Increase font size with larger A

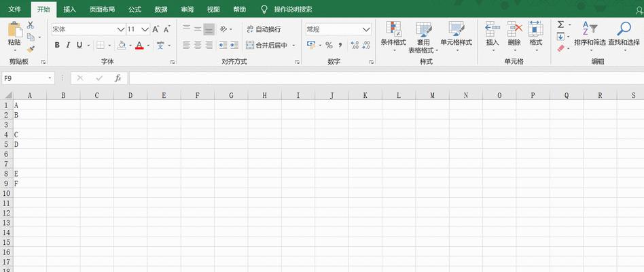point(156,30)
